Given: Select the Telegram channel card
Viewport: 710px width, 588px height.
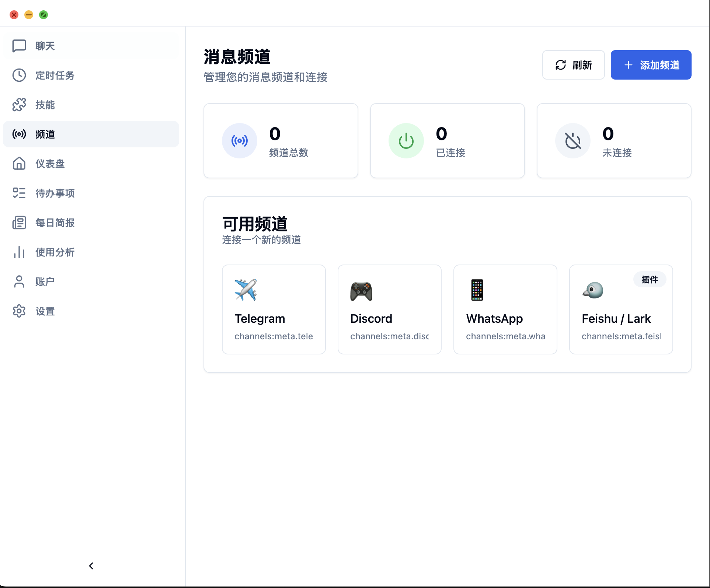Looking at the screenshot, I should [274, 309].
